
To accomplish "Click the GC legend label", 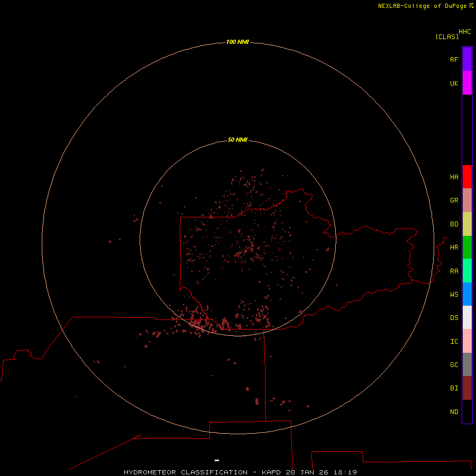I will click(x=454, y=364).
